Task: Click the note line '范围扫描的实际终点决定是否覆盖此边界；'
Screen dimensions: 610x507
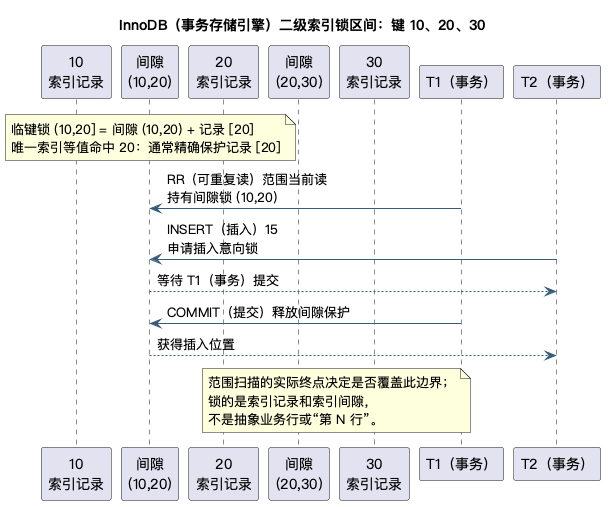Action: point(328,382)
